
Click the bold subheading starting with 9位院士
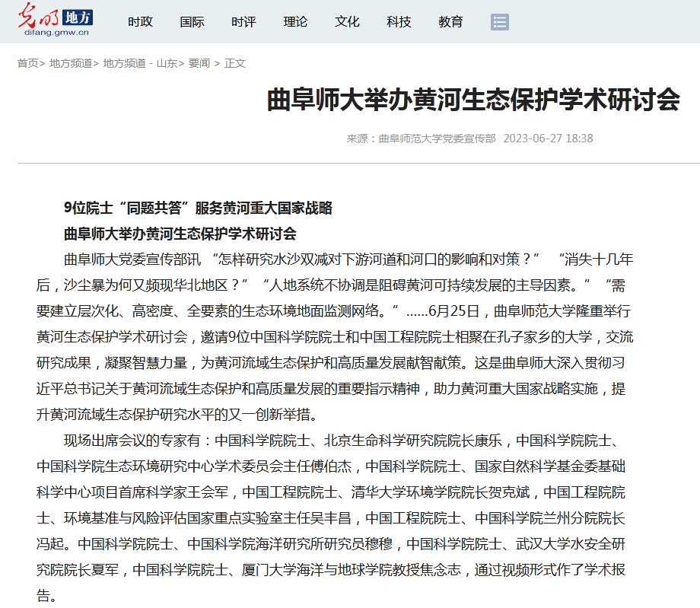(x=198, y=208)
